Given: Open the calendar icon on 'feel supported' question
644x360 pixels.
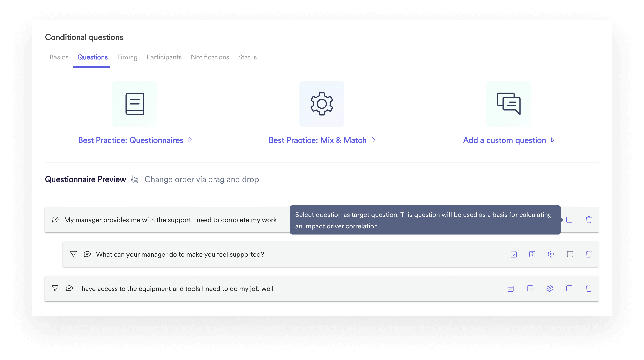Looking at the screenshot, I should pyautogui.click(x=513, y=254).
